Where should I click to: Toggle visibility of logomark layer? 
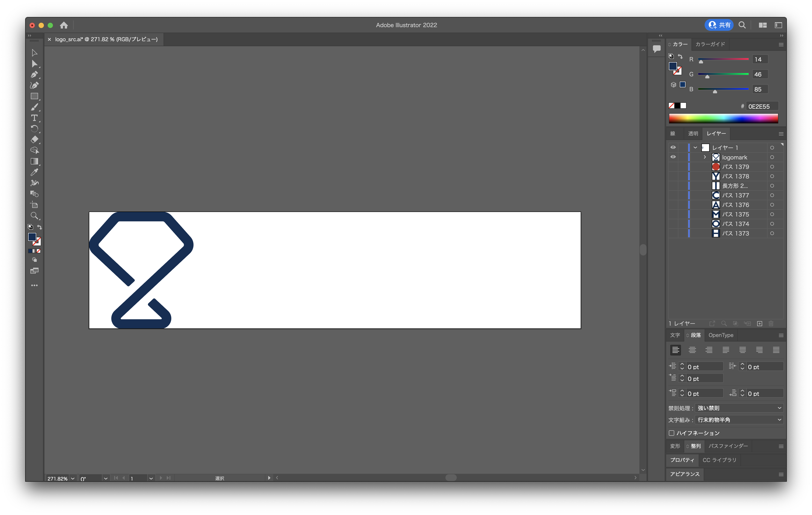tap(672, 157)
